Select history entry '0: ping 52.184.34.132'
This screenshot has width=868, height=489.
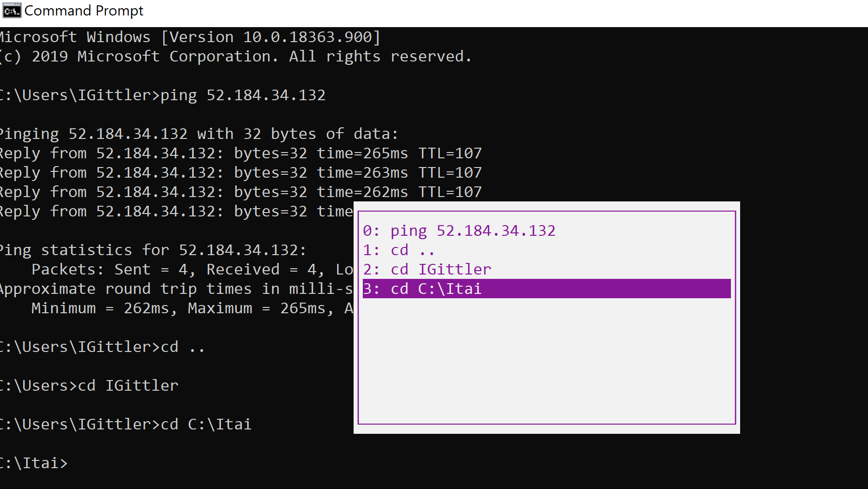pos(459,230)
